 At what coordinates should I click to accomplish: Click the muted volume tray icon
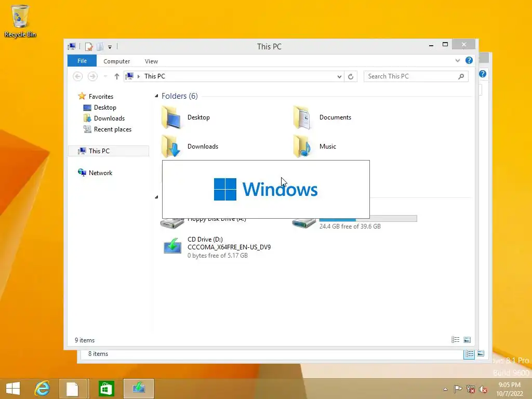[x=483, y=389]
